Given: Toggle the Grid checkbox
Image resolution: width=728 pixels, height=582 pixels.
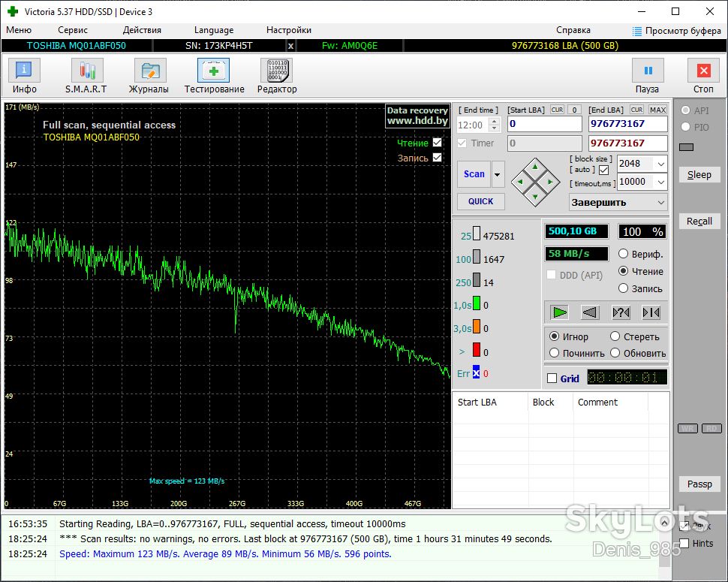Looking at the screenshot, I should (x=552, y=378).
